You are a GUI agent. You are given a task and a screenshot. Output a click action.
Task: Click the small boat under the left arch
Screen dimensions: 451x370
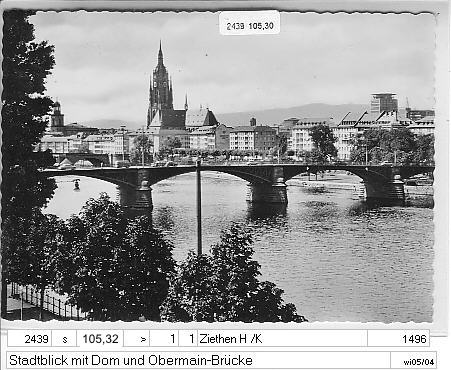click(x=77, y=184)
